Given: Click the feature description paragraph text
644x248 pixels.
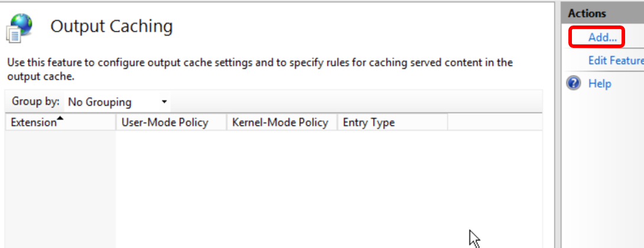Looking at the screenshot, I should [x=260, y=69].
